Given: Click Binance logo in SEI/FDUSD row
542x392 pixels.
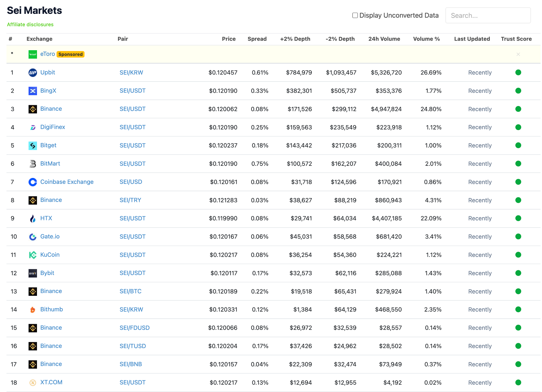Looking at the screenshot, I should (x=33, y=328).
